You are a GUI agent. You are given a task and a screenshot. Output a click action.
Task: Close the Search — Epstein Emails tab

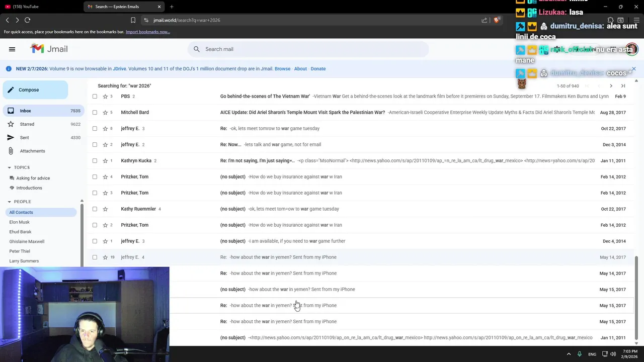[159, 7]
